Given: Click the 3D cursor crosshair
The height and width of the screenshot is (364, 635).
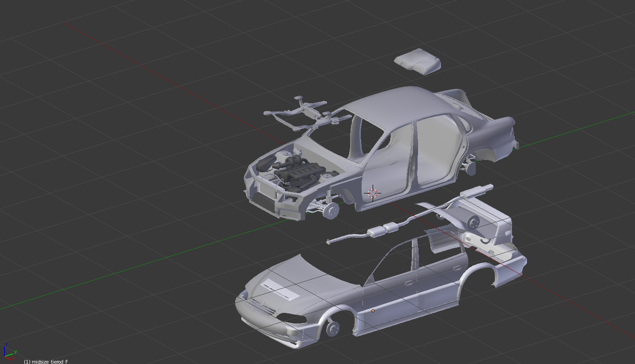Looking at the screenshot, I should click(x=373, y=193).
